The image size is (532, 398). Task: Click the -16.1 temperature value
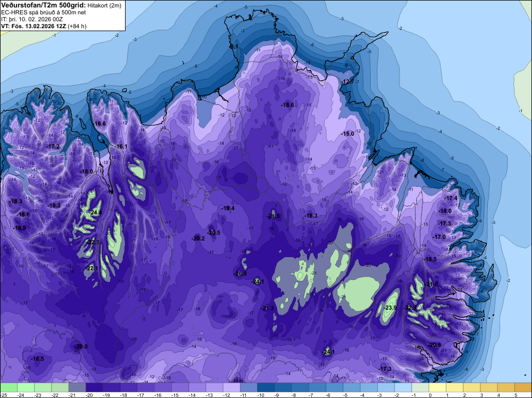point(121,146)
